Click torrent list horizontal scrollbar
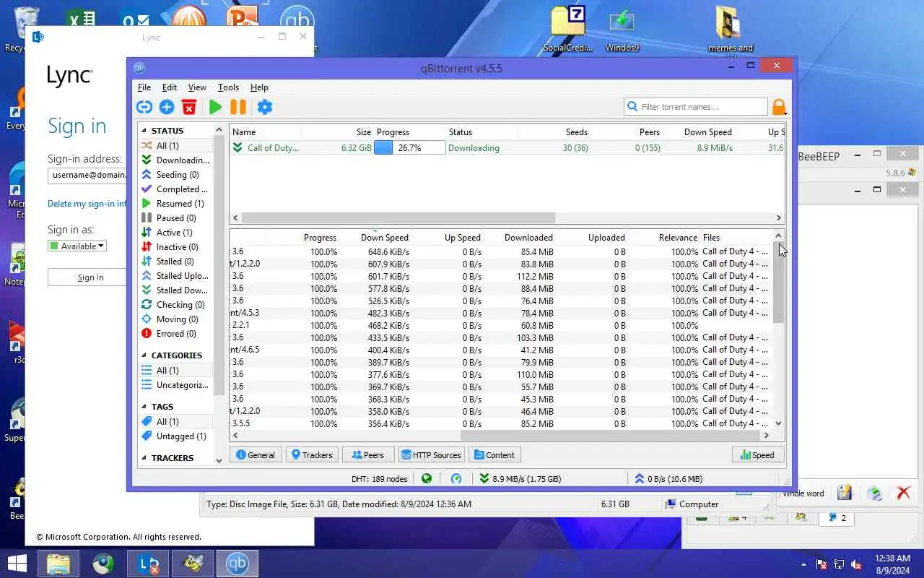Viewport: 924px width, 578px height. 398,218
